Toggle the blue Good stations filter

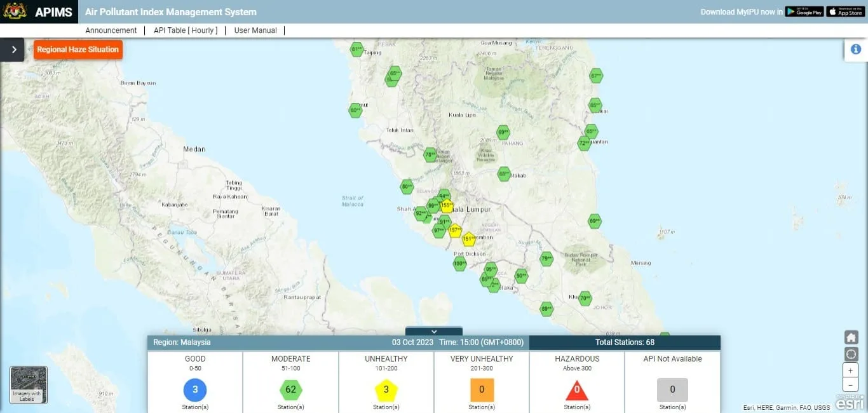tap(195, 389)
